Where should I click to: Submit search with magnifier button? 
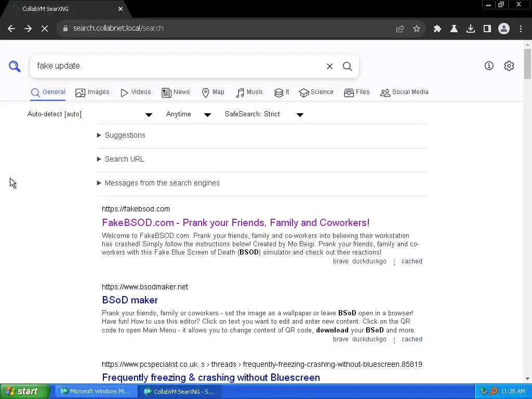click(347, 66)
